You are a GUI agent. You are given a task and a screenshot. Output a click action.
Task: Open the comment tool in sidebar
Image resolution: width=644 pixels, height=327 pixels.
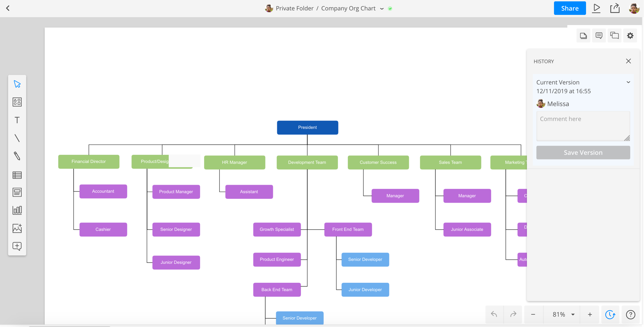pyautogui.click(x=17, y=246)
